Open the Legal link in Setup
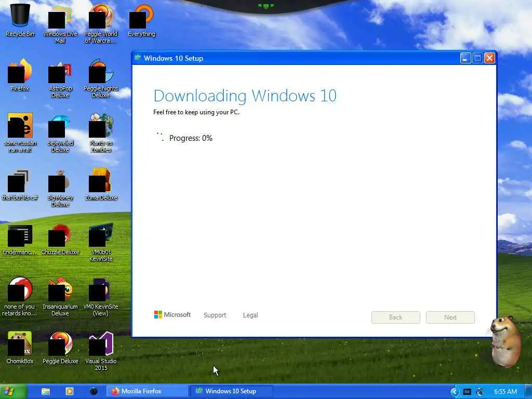 pyautogui.click(x=250, y=315)
